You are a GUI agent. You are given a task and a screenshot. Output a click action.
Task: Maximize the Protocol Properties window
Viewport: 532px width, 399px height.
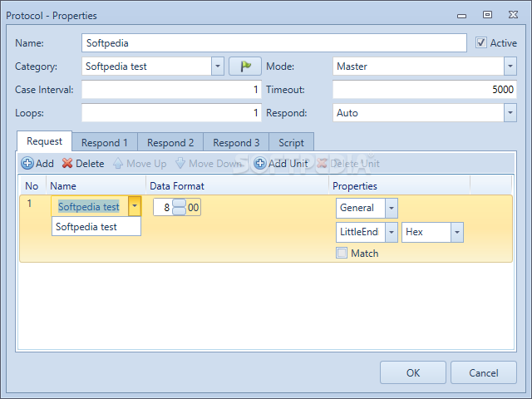pos(487,15)
